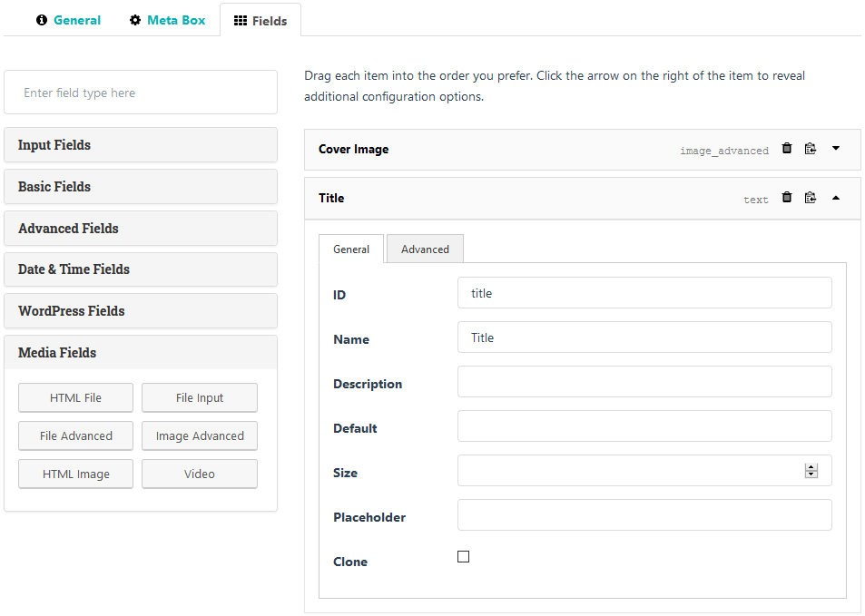Focus the field type search box
The height and width of the screenshot is (616, 865).
[141, 93]
